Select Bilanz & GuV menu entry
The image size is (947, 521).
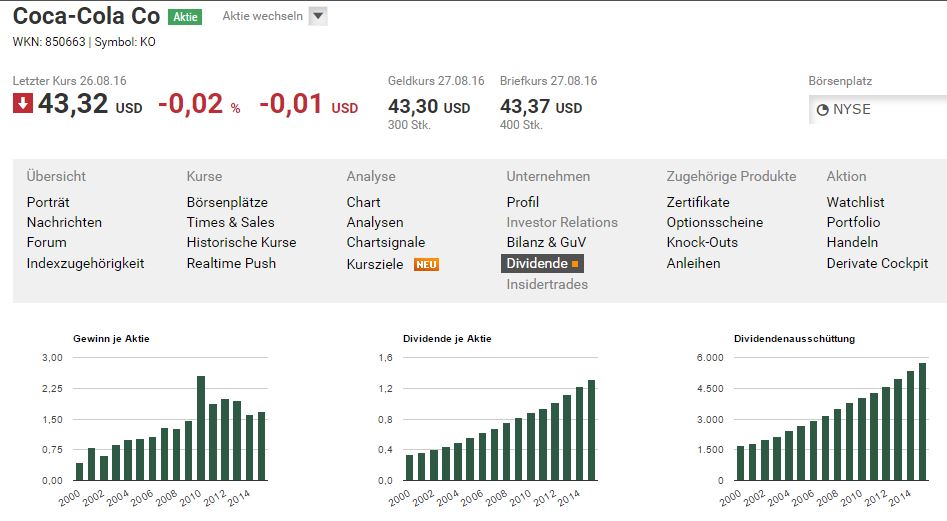[546, 242]
